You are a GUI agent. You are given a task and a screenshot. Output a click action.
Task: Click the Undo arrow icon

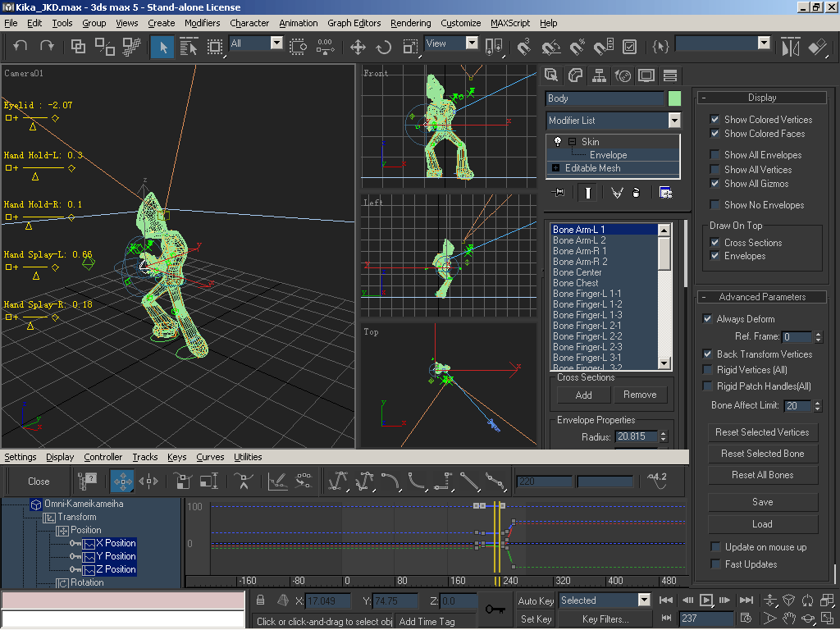[21, 46]
